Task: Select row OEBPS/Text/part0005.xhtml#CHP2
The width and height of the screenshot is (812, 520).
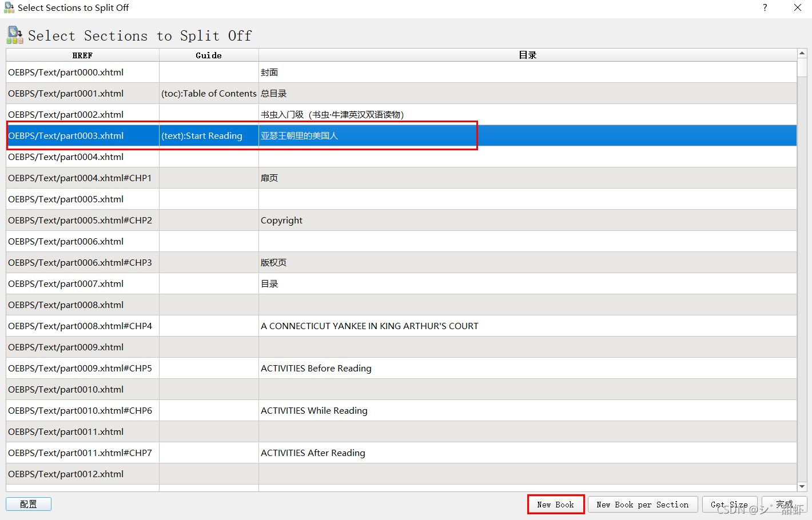Action: click(401, 220)
